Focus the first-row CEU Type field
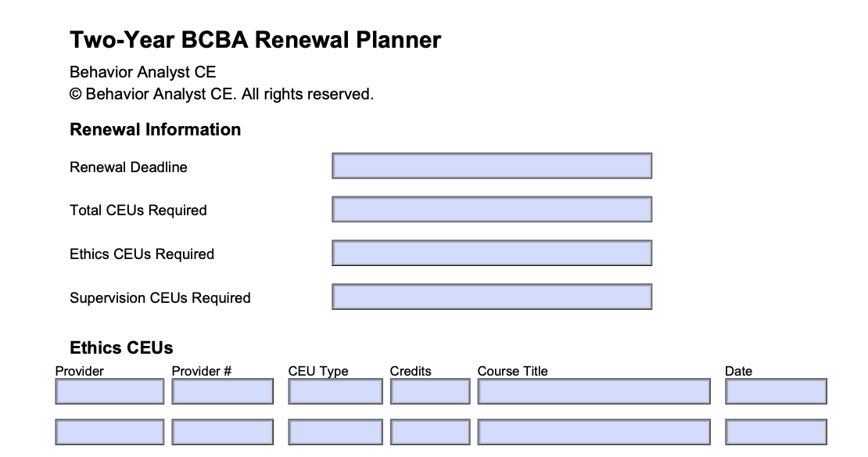The width and height of the screenshot is (868, 457). point(335,391)
